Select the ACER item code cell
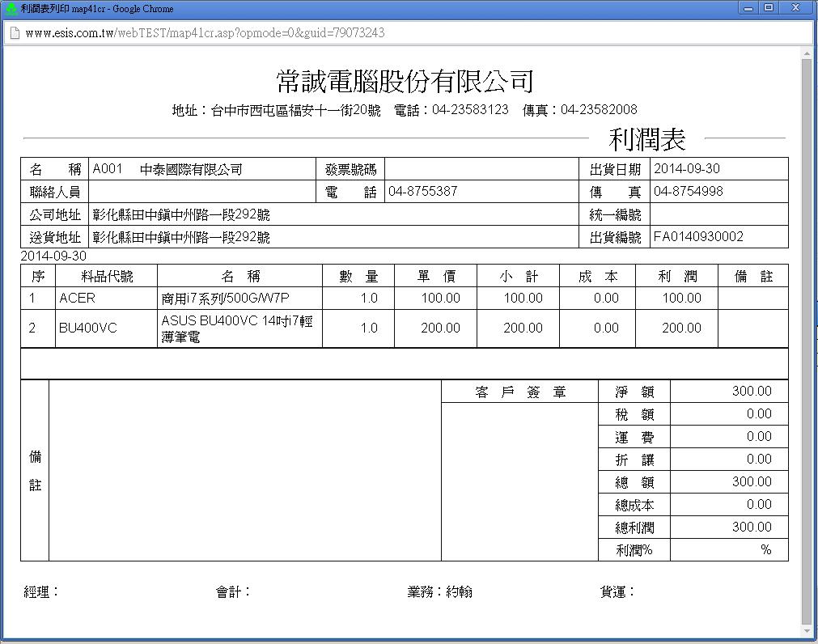The width and height of the screenshot is (818, 644). 105,299
